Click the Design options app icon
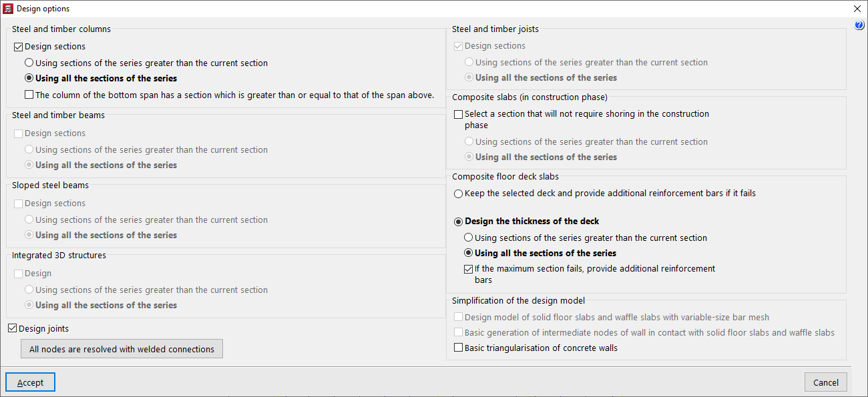Screen dimensions: 868x397 coord(8,9)
